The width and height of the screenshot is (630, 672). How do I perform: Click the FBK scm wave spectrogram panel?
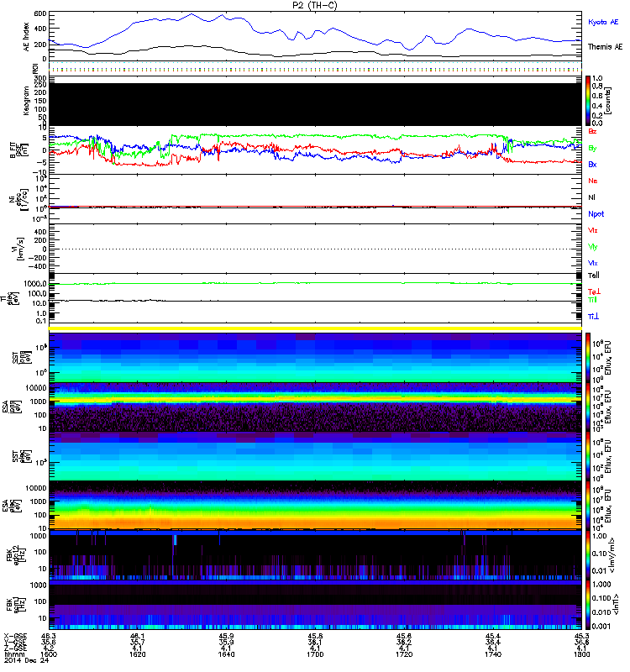tap(316, 605)
